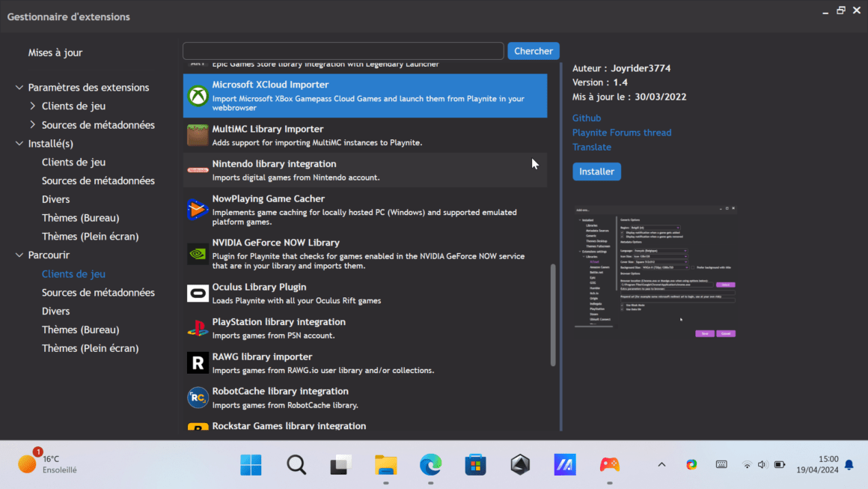
Task: Focus the extension search field
Action: [343, 51]
